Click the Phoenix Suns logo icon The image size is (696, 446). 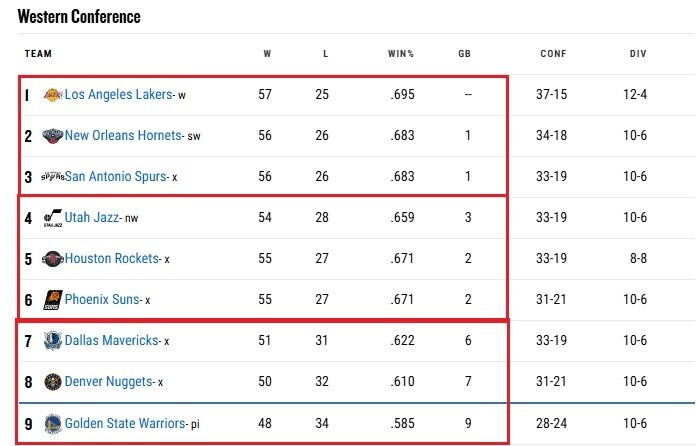(53, 299)
